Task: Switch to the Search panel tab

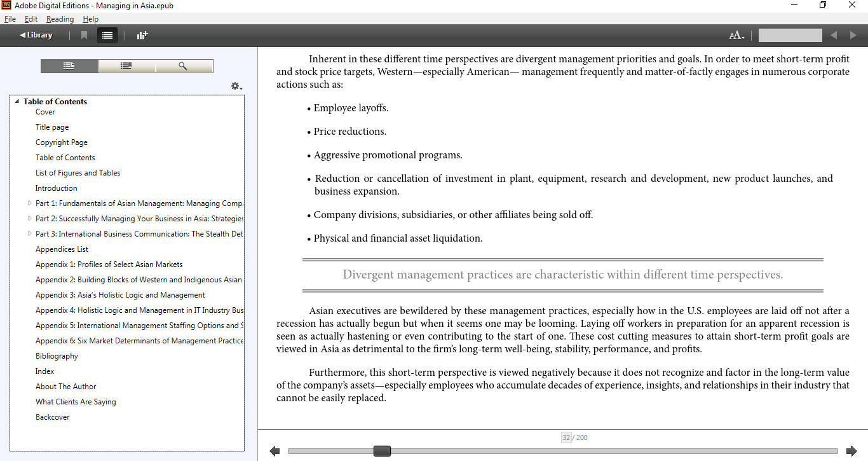Action: [x=184, y=66]
